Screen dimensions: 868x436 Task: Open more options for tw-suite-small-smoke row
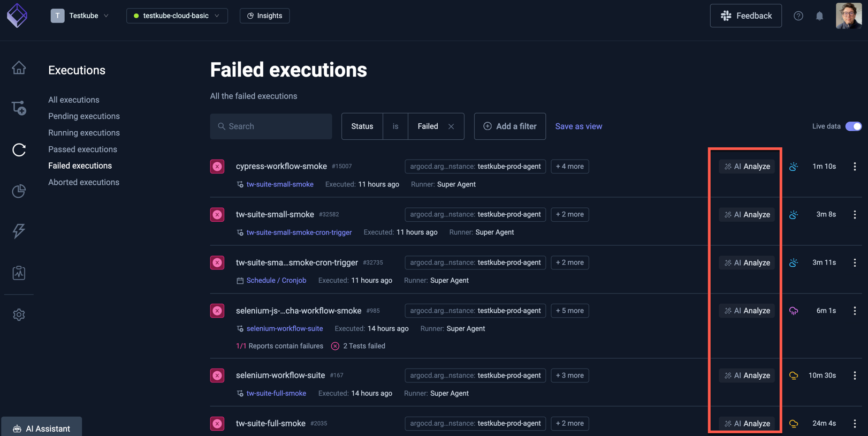855,214
